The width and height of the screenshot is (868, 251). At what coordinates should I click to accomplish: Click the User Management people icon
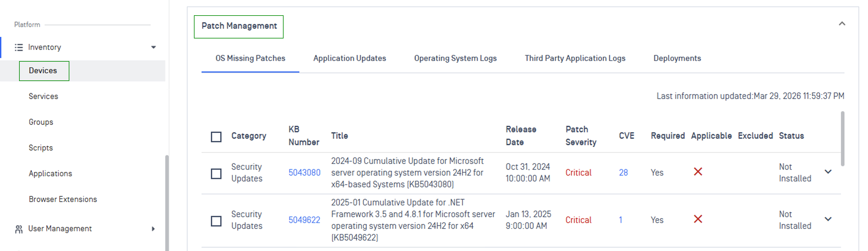coord(19,229)
